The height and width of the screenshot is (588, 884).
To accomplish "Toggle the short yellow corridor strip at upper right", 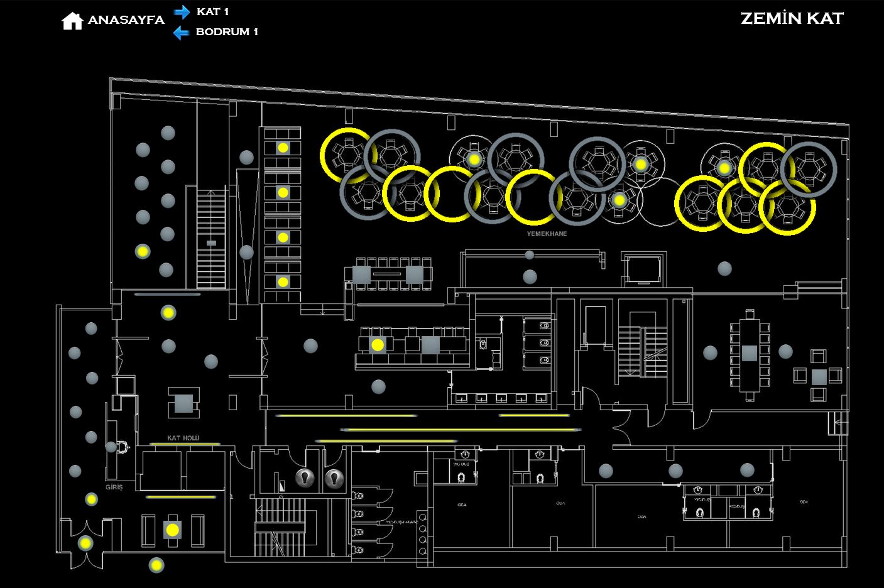I will [x=535, y=415].
